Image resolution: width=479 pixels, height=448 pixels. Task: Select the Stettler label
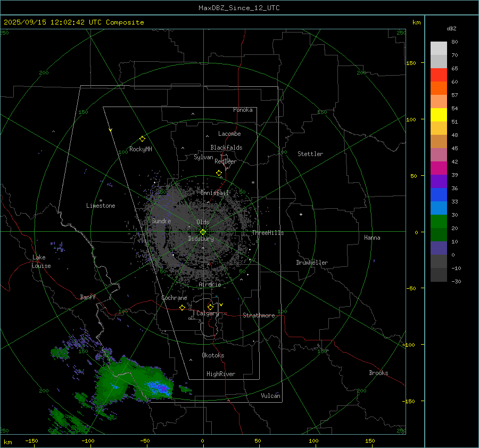click(310, 154)
